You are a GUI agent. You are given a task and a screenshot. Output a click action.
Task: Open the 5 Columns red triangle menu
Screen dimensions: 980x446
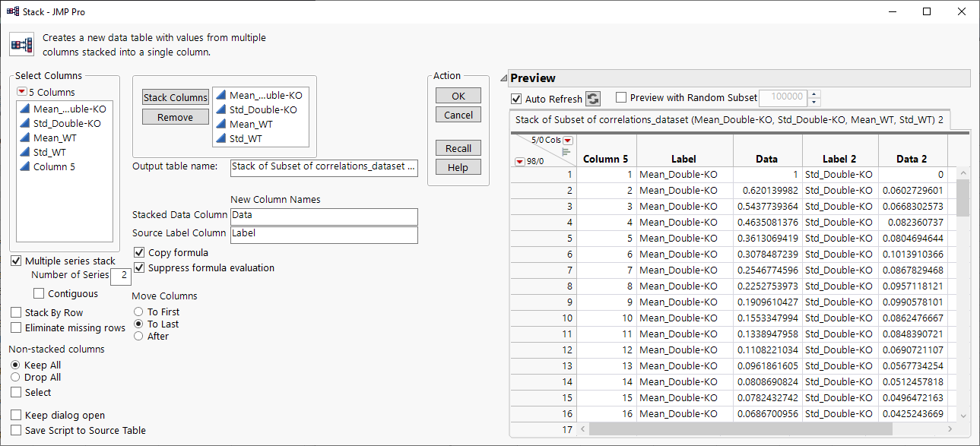(x=21, y=93)
